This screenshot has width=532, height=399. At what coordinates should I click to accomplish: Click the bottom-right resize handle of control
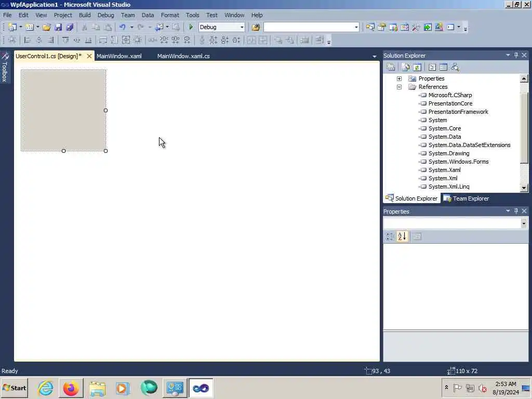tap(105, 151)
